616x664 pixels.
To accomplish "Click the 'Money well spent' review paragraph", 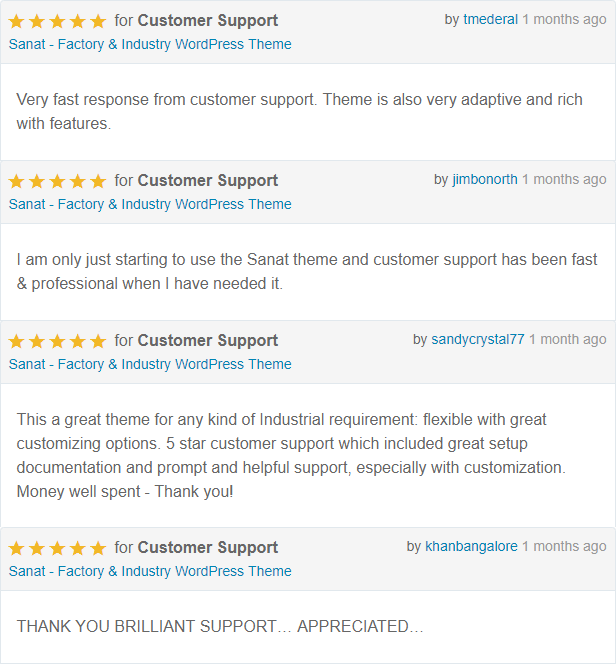I will [x=290, y=455].
